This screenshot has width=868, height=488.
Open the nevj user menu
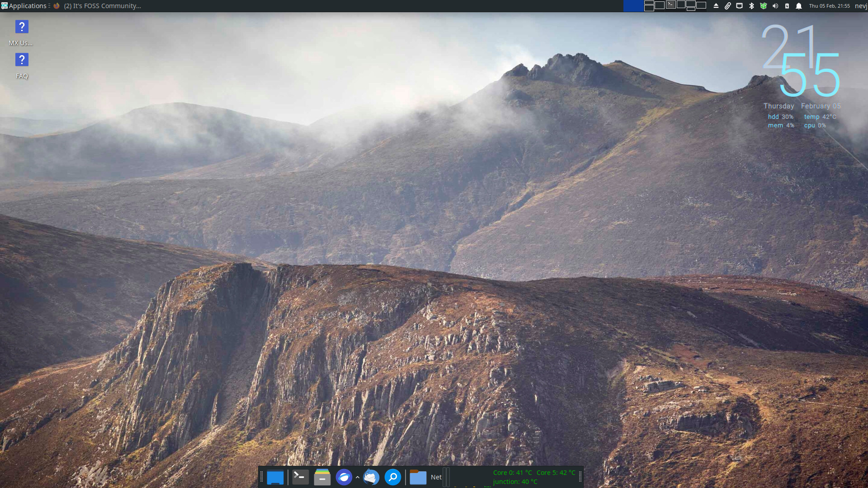860,6
